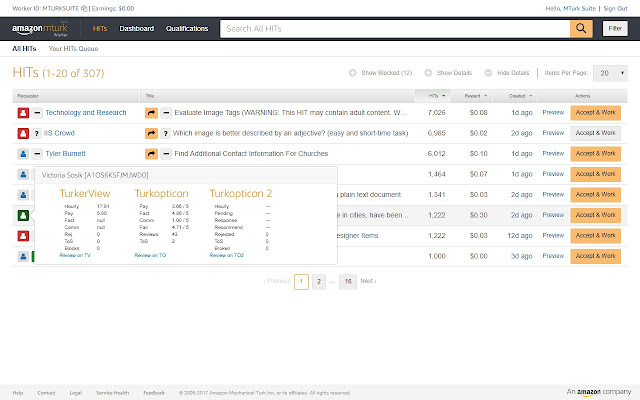This screenshot has width=640, height=400.
Task: Click the share arrow for Find Additional Contact Information
Action: coord(151,154)
